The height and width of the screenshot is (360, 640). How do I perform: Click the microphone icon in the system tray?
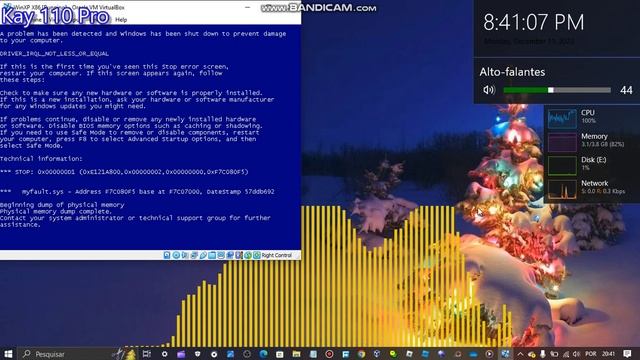[x=543, y=354]
